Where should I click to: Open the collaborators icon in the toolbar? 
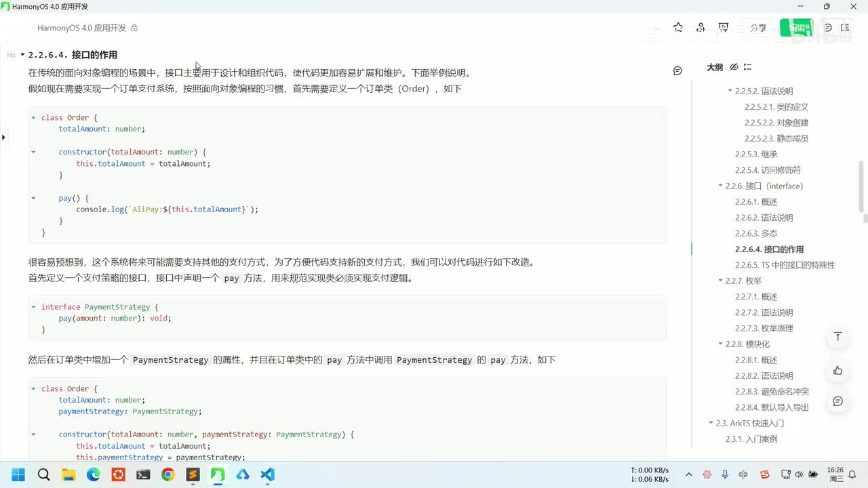[701, 28]
